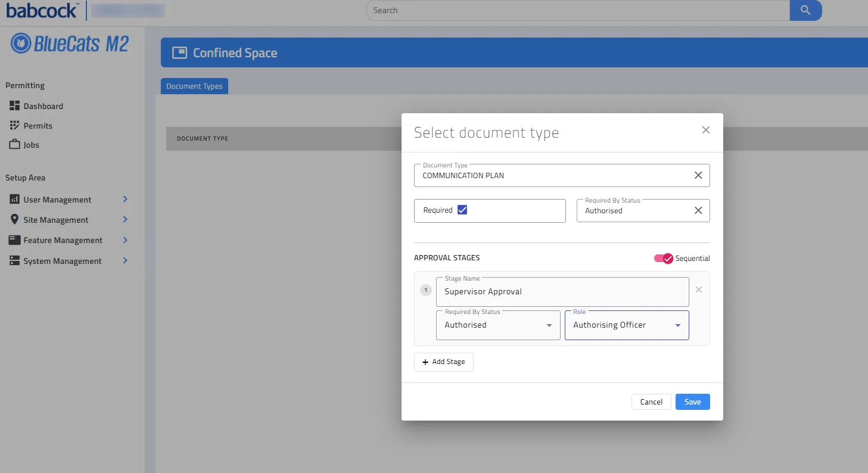Click the Save button
This screenshot has height=473, width=868.
pyautogui.click(x=692, y=402)
